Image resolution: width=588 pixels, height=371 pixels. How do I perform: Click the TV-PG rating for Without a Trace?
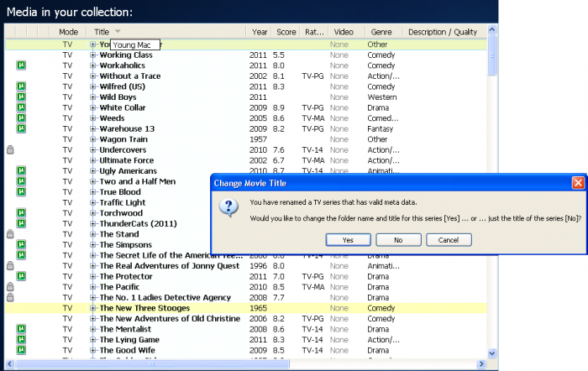pos(312,76)
